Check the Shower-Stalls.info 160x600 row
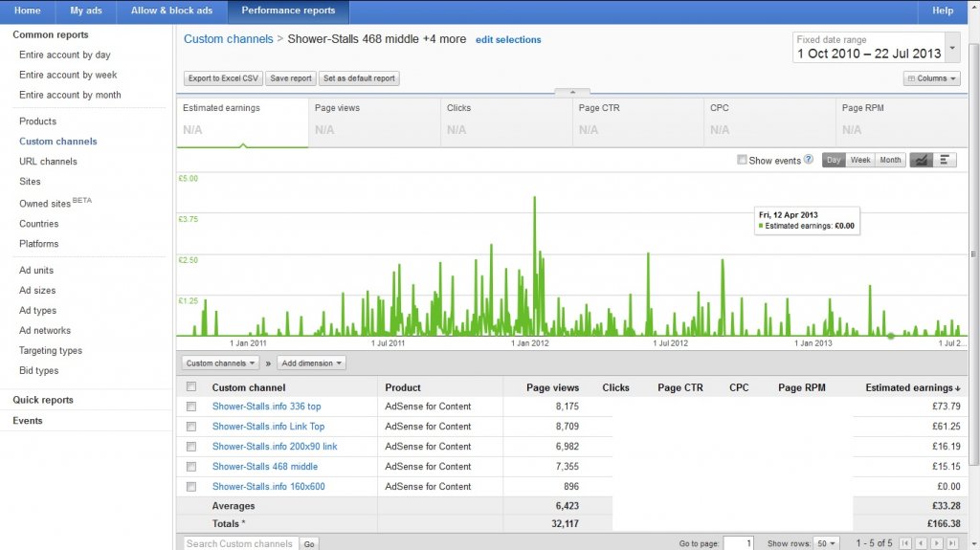The height and width of the screenshot is (550, 980). coord(191,486)
